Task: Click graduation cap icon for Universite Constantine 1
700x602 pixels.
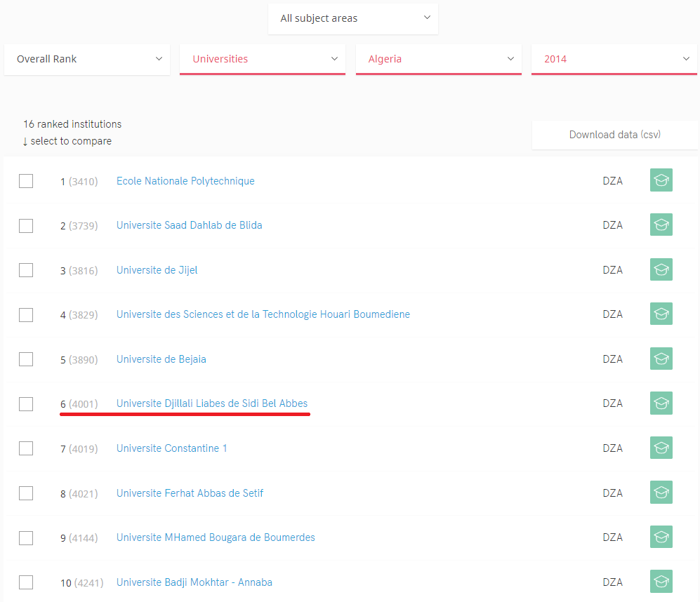Action: click(661, 448)
